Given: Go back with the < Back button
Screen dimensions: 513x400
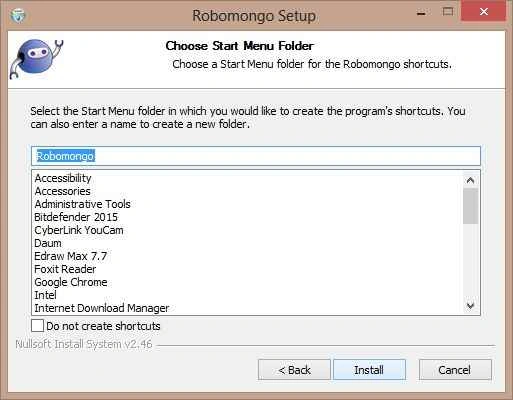Looking at the screenshot, I should point(294,370).
